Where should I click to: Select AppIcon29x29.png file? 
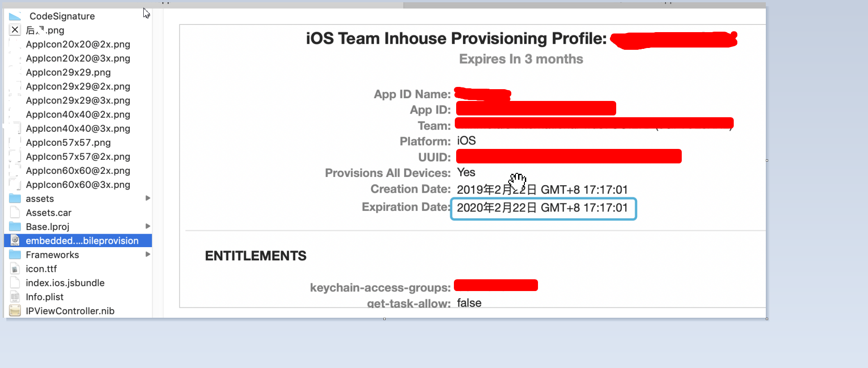coord(68,72)
